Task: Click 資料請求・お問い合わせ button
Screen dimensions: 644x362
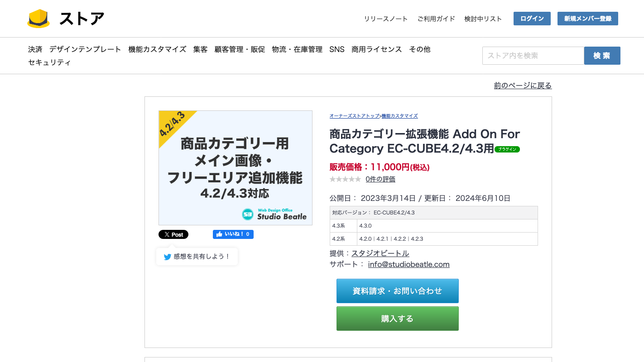Action: tap(398, 291)
